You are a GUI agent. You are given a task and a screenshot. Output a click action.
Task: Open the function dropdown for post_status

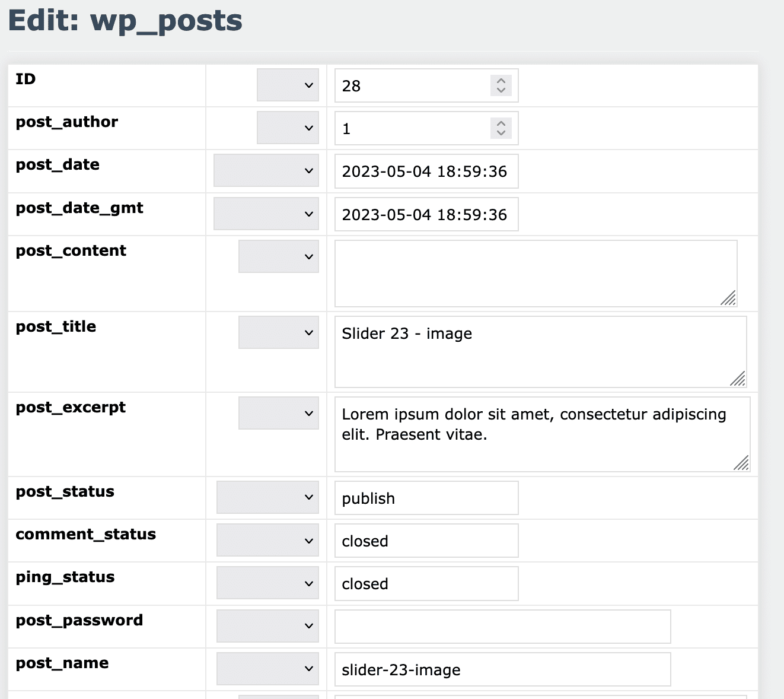[267, 497]
